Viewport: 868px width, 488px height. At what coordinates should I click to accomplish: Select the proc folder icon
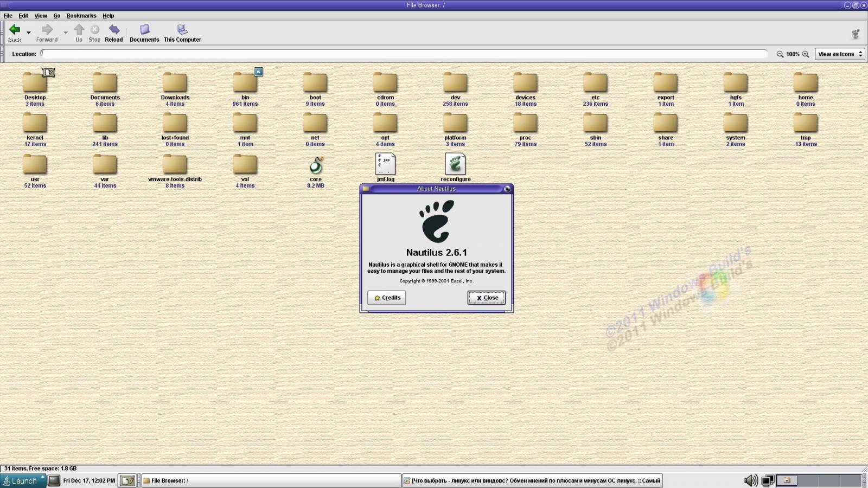(525, 123)
